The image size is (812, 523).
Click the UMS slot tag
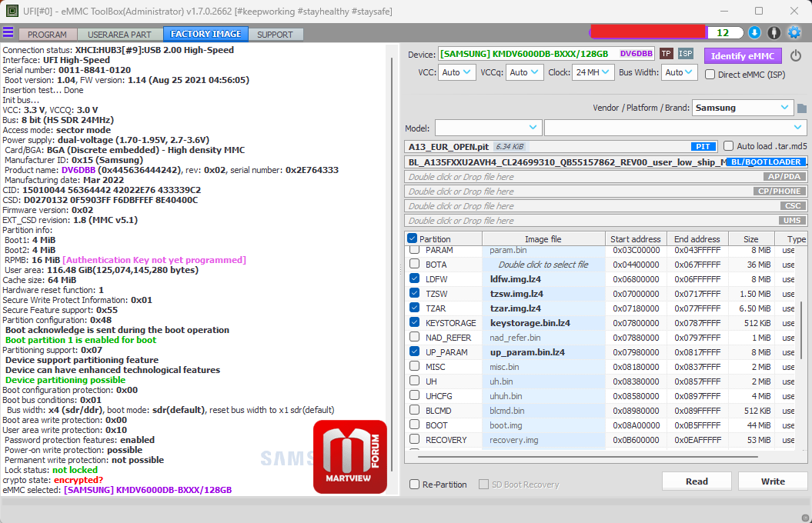tap(792, 221)
